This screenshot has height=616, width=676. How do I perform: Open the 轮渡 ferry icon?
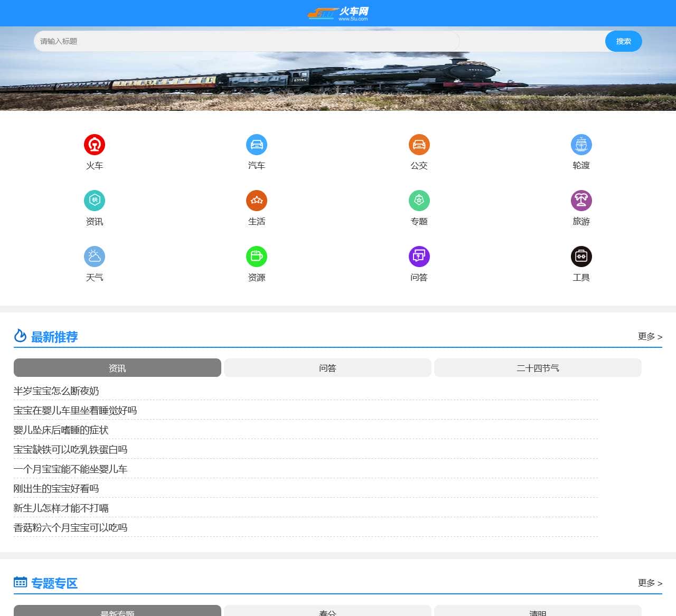pyautogui.click(x=581, y=145)
